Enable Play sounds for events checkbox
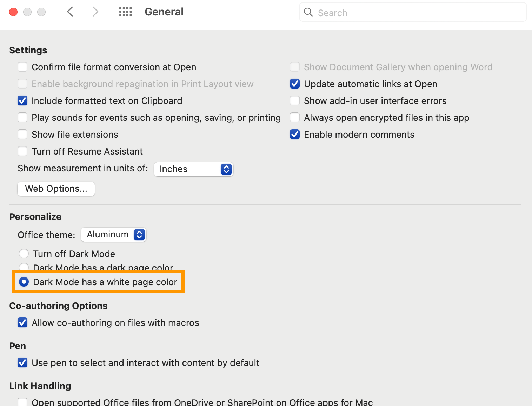Screen dimensions: 532x406 (22, 117)
